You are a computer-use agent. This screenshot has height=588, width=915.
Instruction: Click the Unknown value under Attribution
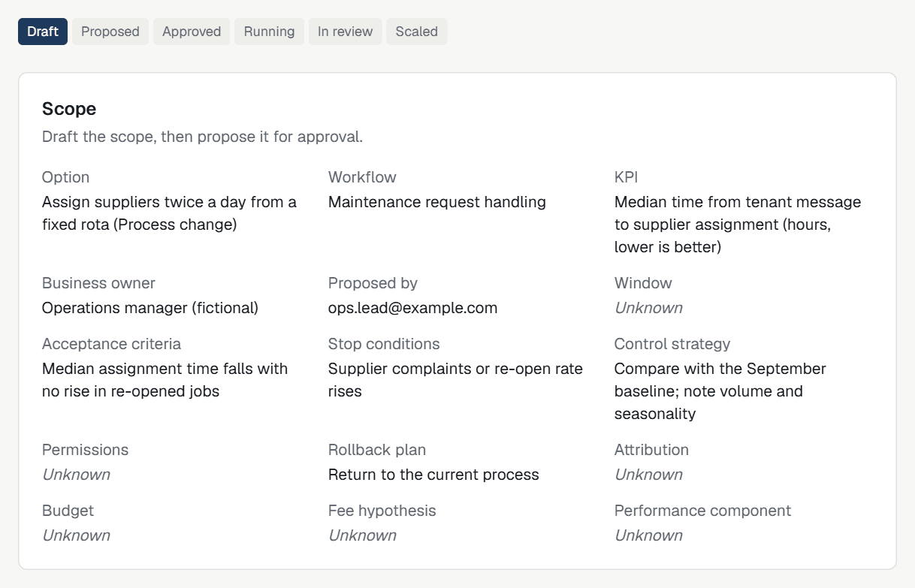648,475
